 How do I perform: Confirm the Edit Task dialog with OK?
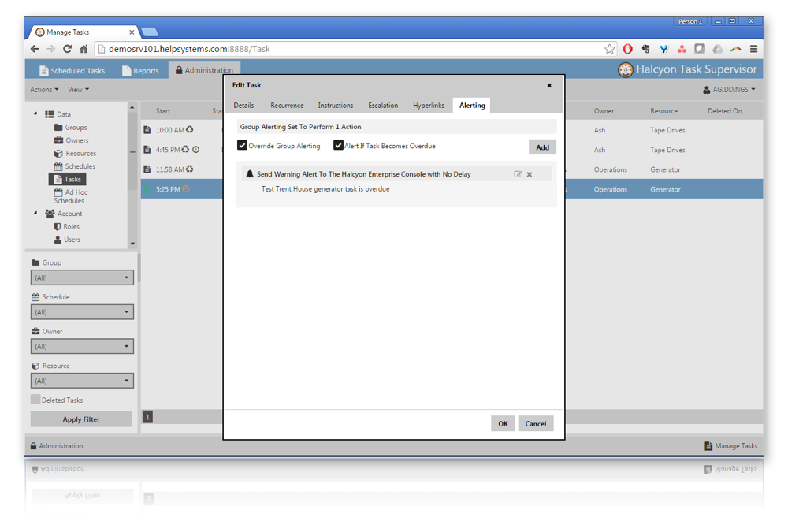[x=503, y=424]
